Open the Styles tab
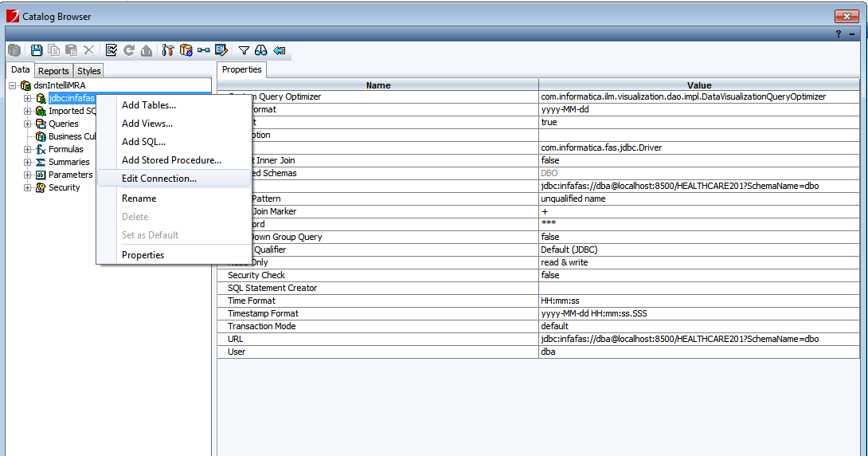Image resolution: width=868 pixels, height=456 pixels. point(89,71)
